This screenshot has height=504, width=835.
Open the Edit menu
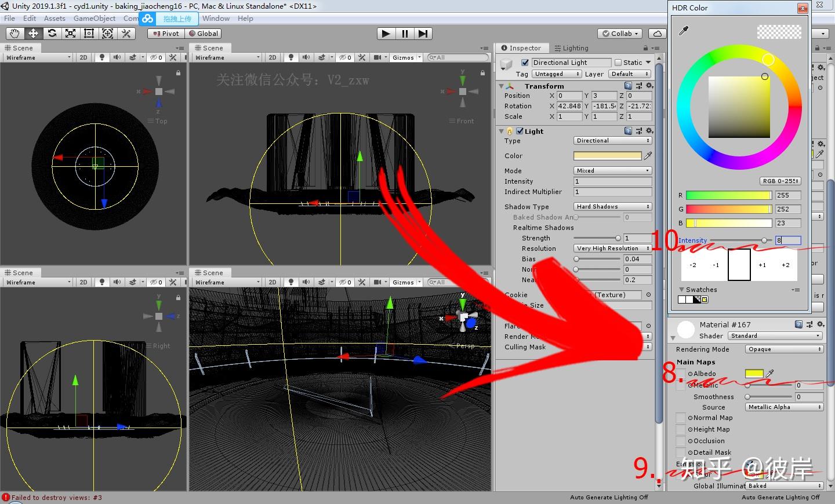tap(30, 19)
